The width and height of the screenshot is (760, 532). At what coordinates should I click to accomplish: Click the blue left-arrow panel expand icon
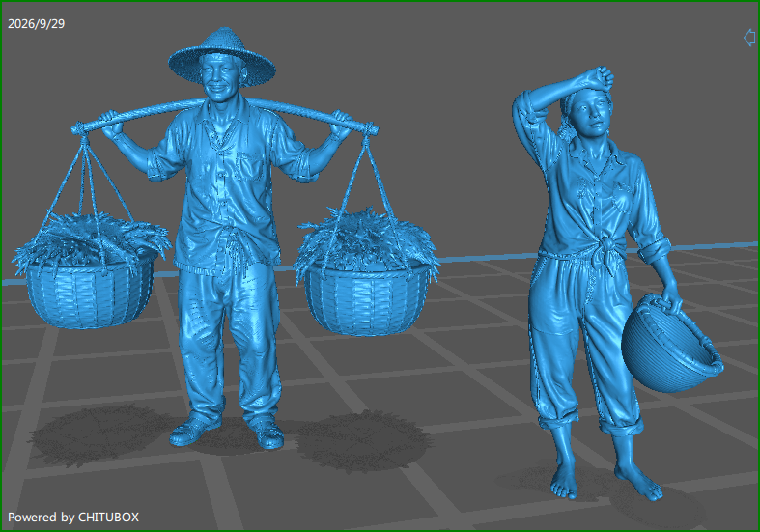(749, 38)
